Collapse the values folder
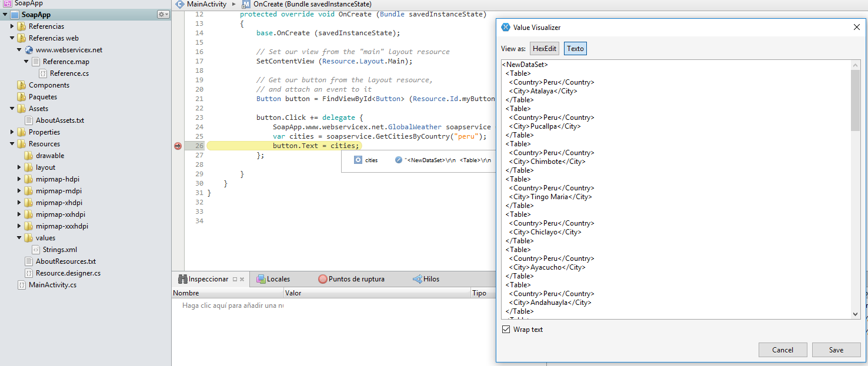The image size is (868, 366). click(20, 238)
